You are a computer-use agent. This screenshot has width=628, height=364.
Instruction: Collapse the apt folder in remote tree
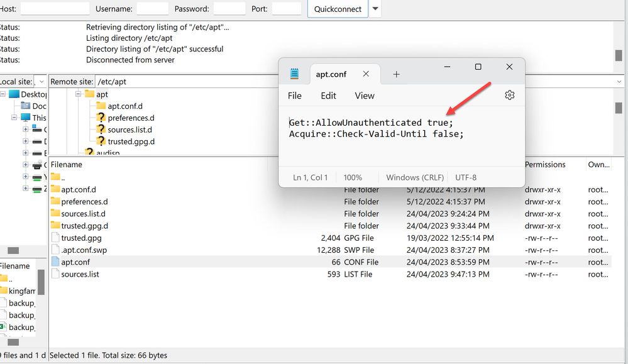coord(79,94)
